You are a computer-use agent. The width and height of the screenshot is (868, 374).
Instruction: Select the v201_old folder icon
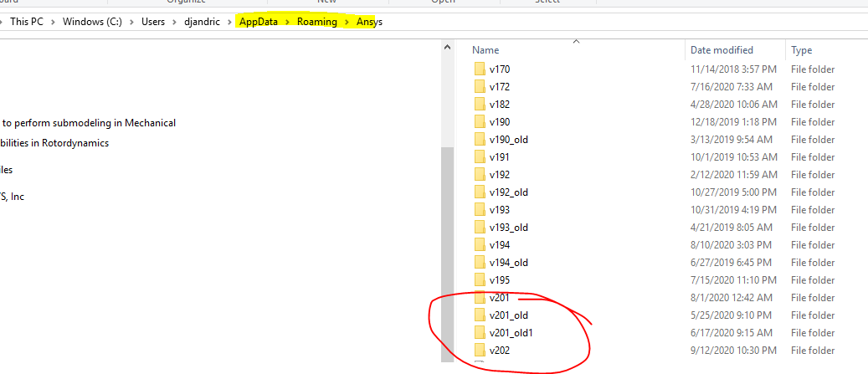pyautogui.click(x=480, y=315)
